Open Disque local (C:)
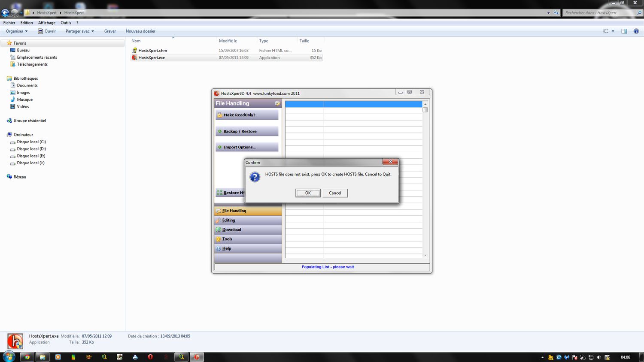Screen dimensions: 644x362 tap(31, 142)
